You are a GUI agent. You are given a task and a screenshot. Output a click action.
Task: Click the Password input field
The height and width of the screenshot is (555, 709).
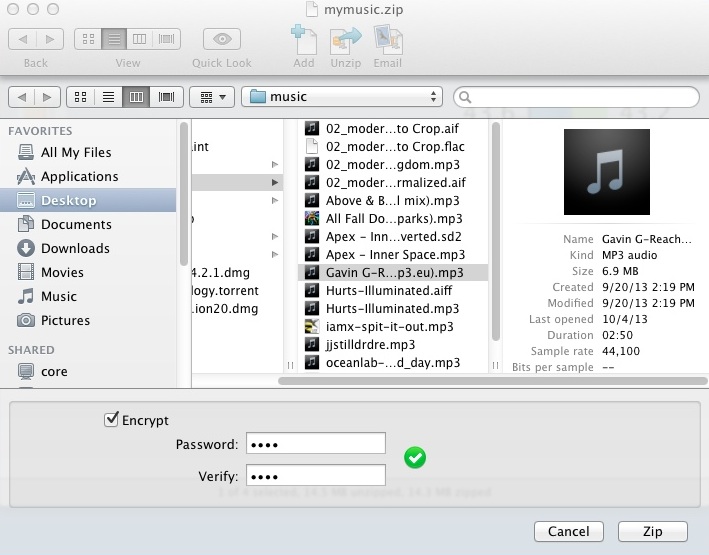click(x=314, y=444)
